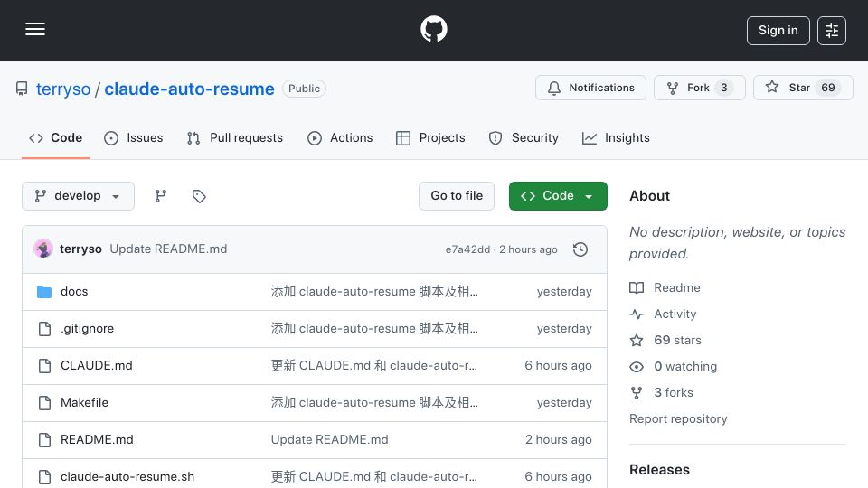868x488 pixels.
Task: Click the Sign in button
Action: click(778, 31)
